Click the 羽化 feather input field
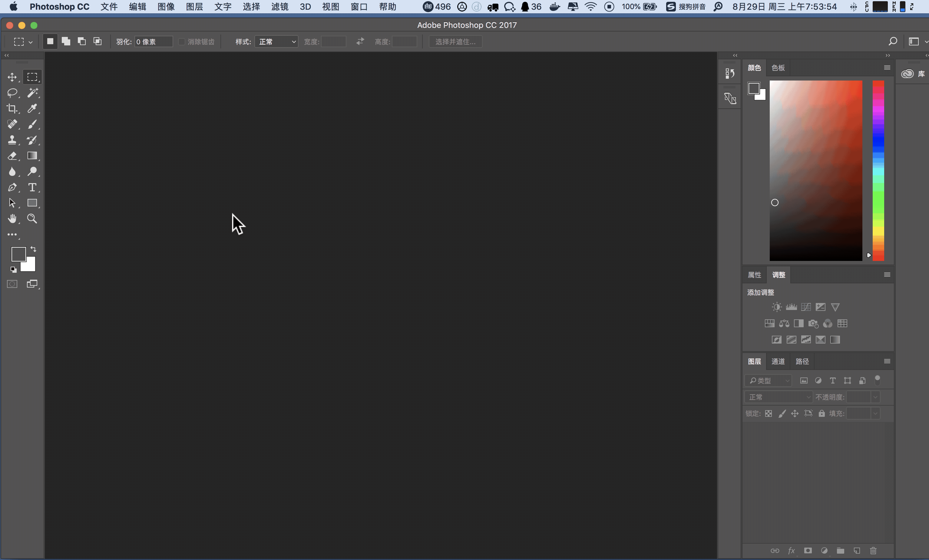 point(154,41)
